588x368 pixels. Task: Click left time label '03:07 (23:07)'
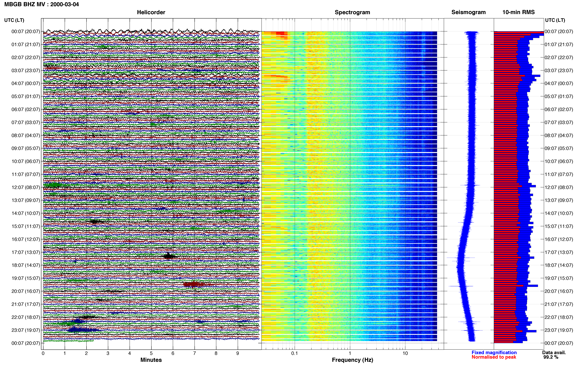click(26, 71)
